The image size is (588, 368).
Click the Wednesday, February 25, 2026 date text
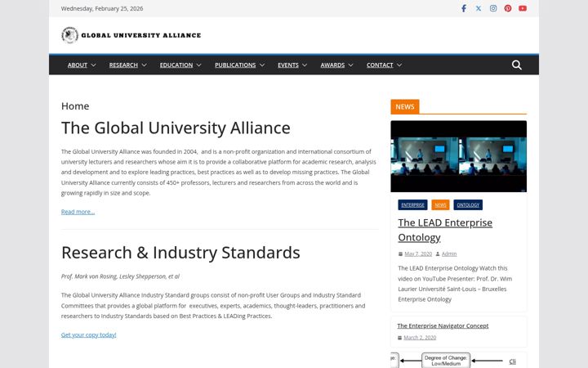102,8
